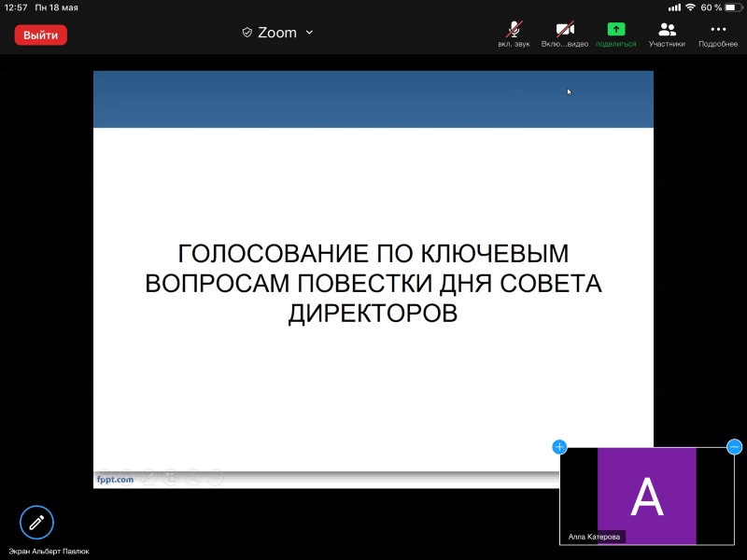The image size is (747, 560).
Task: Turn on camera video (Вклю...видео)
Action: point(565,35)
